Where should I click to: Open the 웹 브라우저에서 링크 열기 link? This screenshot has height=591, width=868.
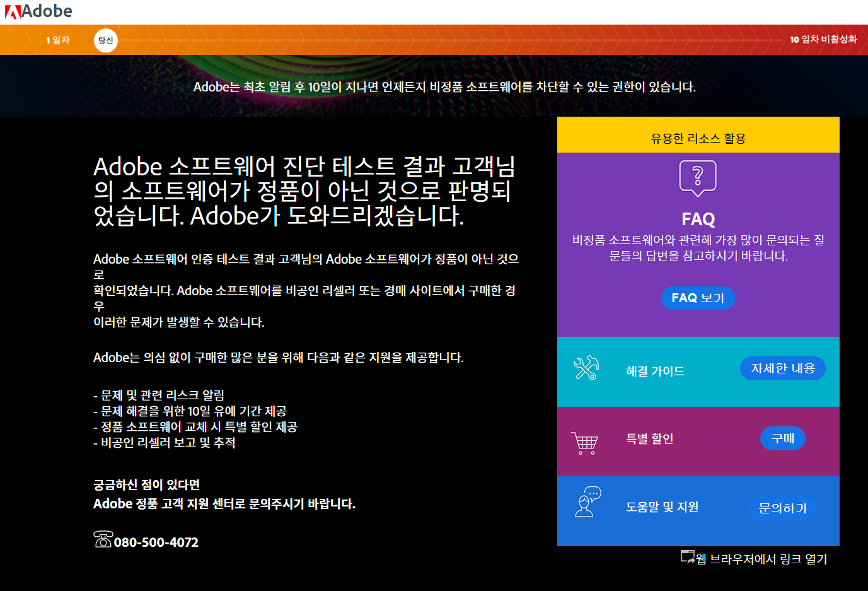click(761, 559)
